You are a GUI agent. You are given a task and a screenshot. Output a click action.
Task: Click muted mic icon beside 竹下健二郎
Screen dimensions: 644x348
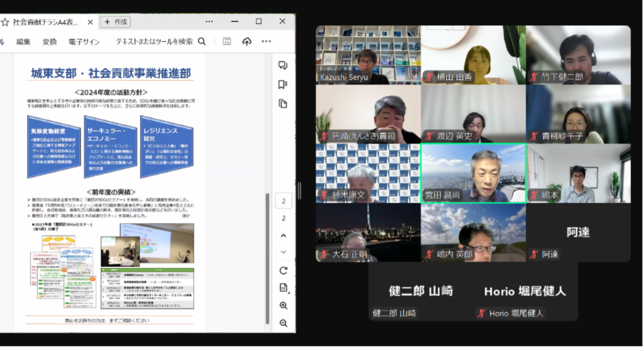click(535, 77)
